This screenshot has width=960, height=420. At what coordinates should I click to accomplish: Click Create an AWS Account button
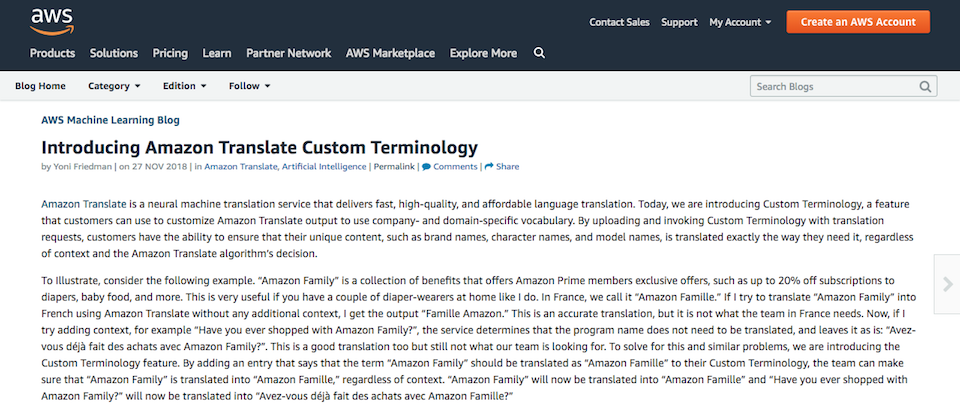(858, 22)
